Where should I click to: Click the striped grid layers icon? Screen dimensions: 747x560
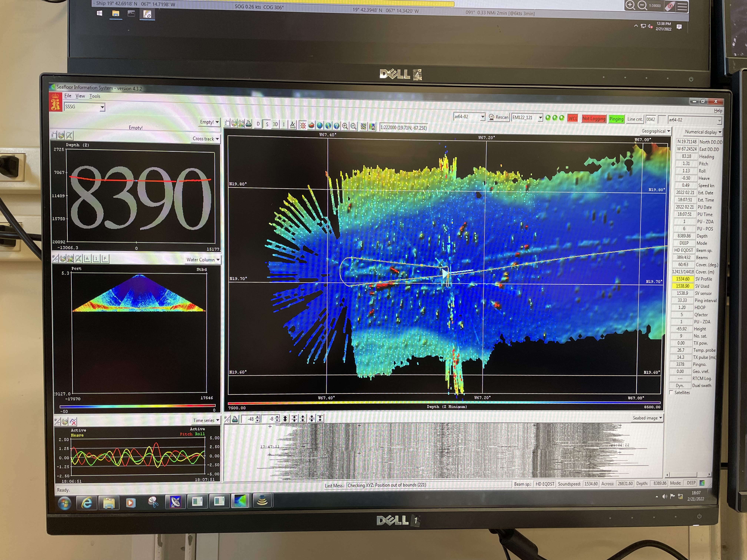coord(363,127)
